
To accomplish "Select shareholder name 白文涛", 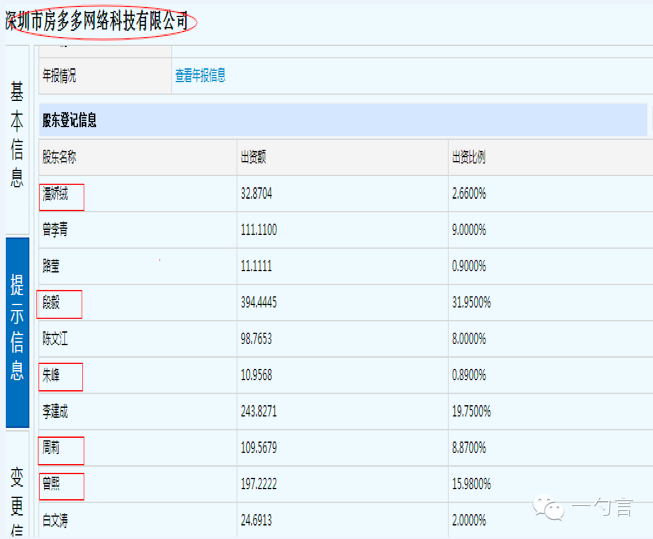I will [x=55, y=520].
